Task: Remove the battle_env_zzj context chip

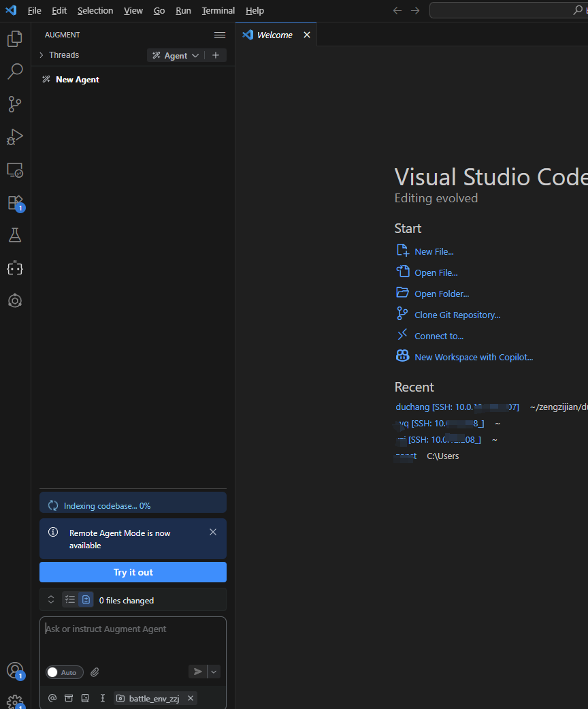Action: point(191,698)
